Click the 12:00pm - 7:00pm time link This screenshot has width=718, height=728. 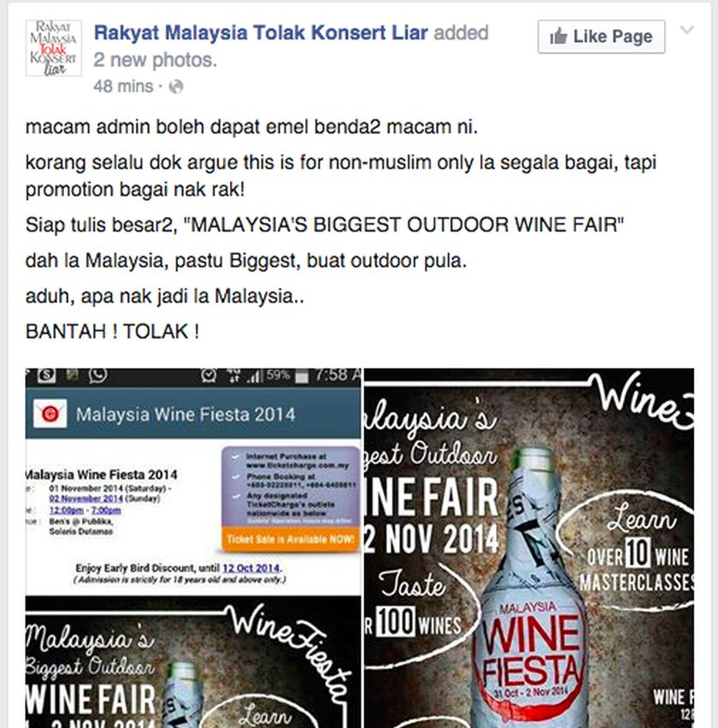click(x=85, y=510)
